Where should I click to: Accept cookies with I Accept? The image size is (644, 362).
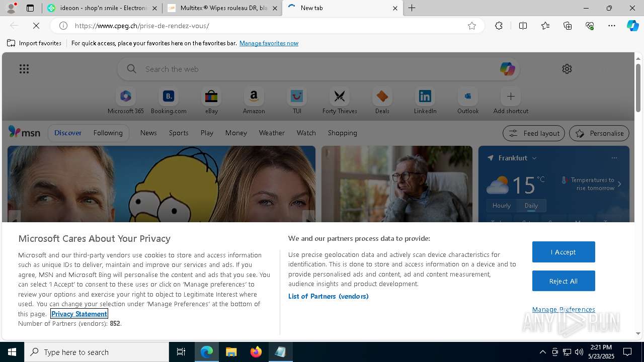(563, 252)
